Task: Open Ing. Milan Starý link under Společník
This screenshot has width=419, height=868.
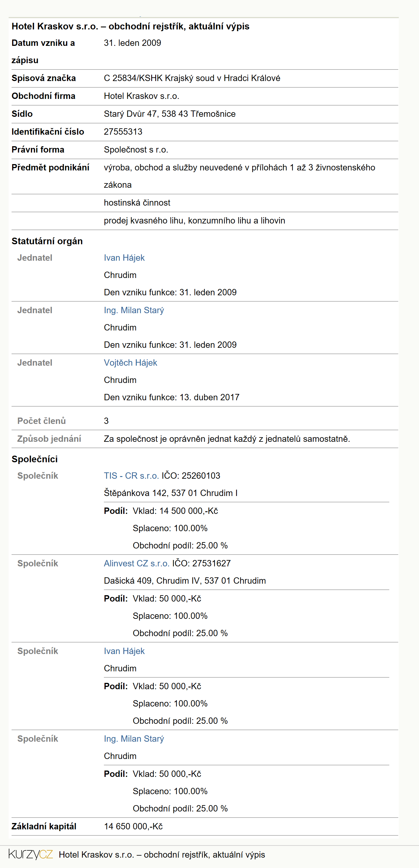Action: (x=134, y=739)
